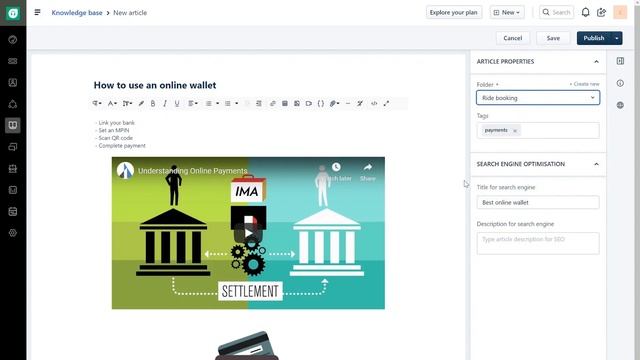Open the tickets icon in sidebar
The width and height of the screenshot is (640, 360).
pos(13,61)
